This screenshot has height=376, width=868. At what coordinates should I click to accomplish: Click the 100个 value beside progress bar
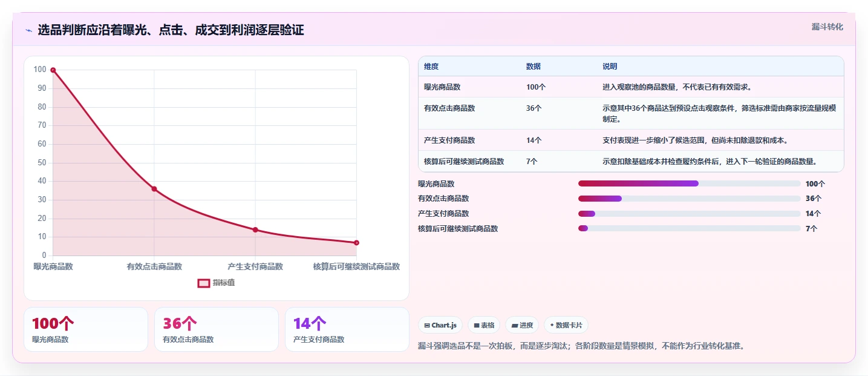[x=815, y=183]
